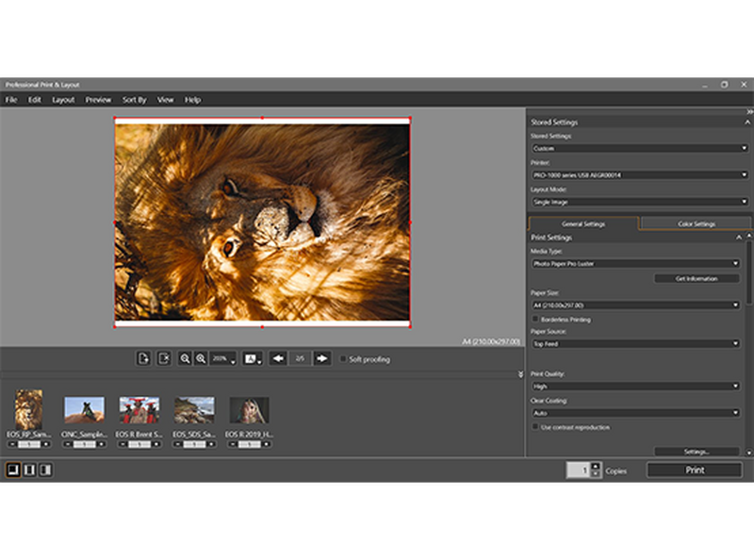
Task: Open the Printer selection dropdown
Action: coord(639,175)
